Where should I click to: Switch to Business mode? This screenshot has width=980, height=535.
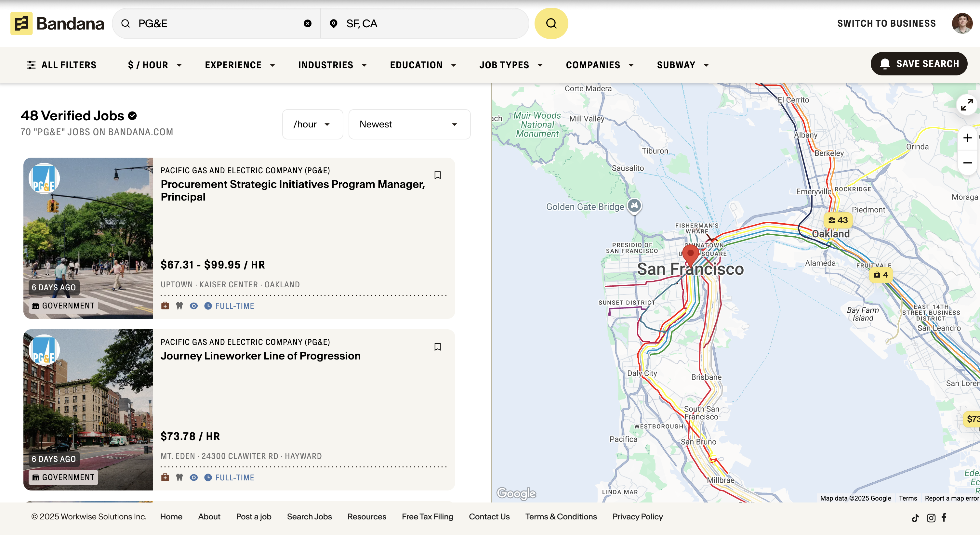coord(886,24)
